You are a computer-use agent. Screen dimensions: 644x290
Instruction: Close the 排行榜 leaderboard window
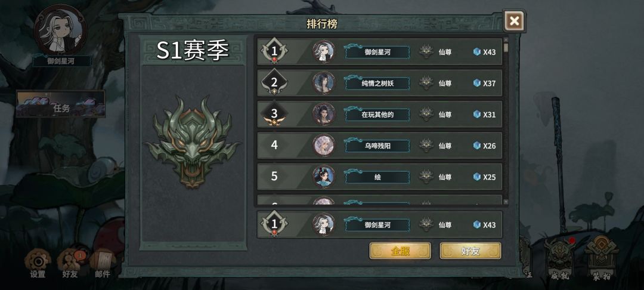(514, 20)
